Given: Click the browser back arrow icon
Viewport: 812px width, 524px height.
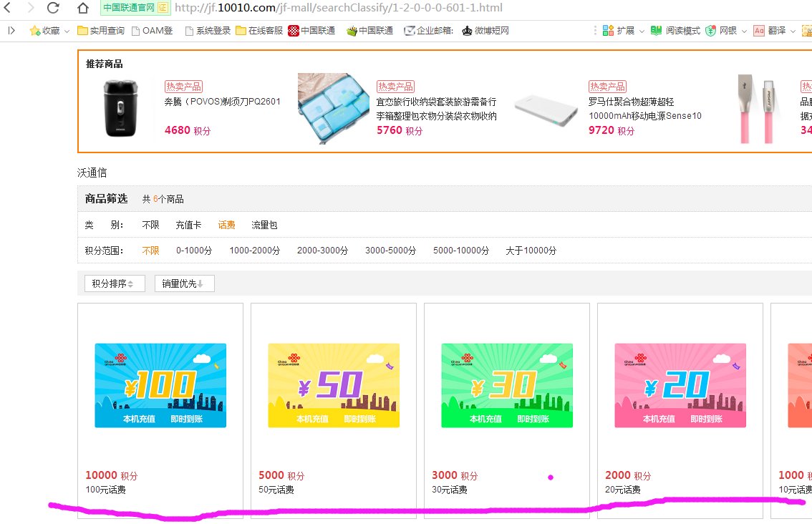Looking at the screenshot, I should click(7, 9).
